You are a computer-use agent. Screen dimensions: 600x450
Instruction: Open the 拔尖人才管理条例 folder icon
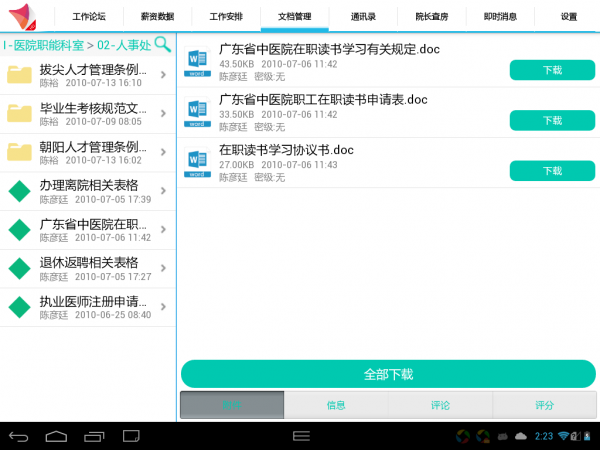tap(20, 75)
